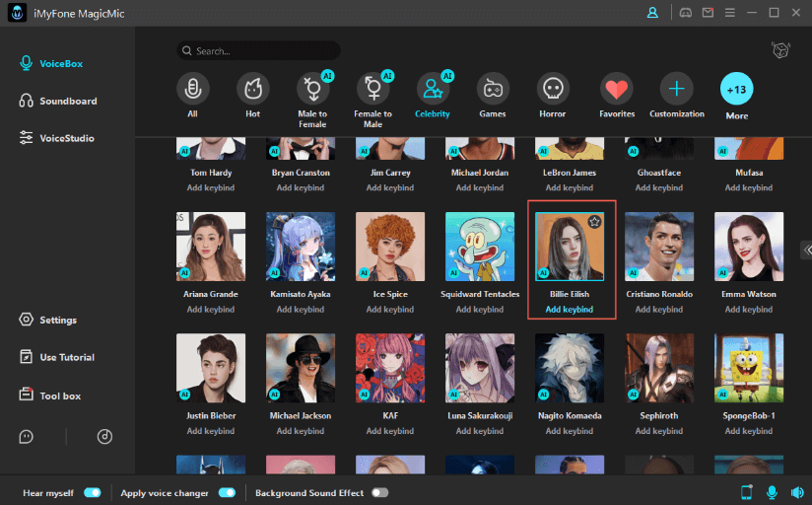
Task: Add keybind for Cristiano Ronaldo
Action: pyautogui.click(x=659, y=309)
